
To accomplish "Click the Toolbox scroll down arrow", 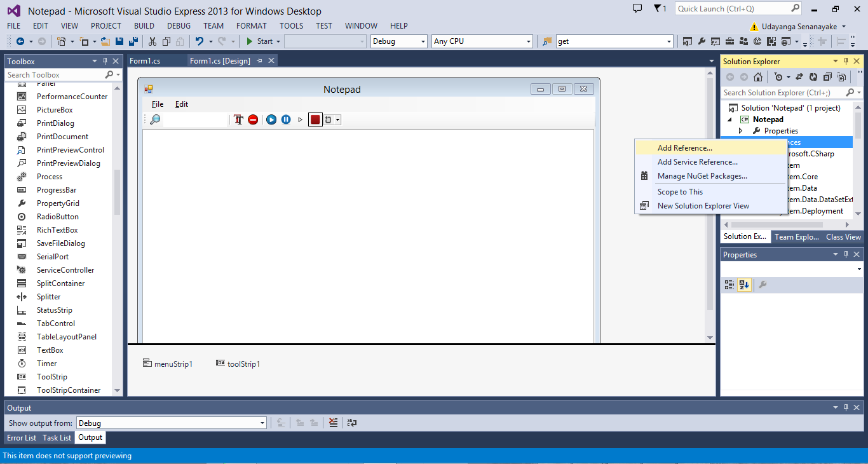I will coord(117,390).
